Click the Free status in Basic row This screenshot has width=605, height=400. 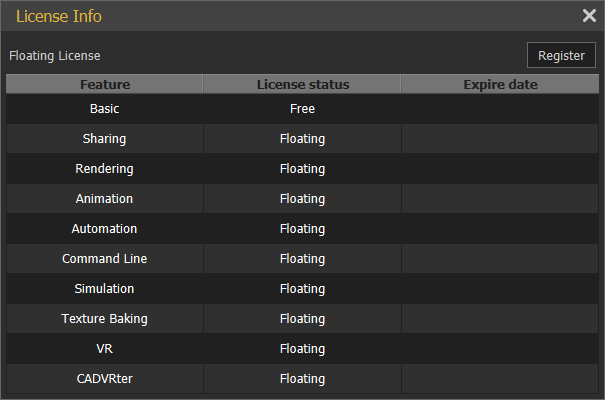[x=302, y=109]
